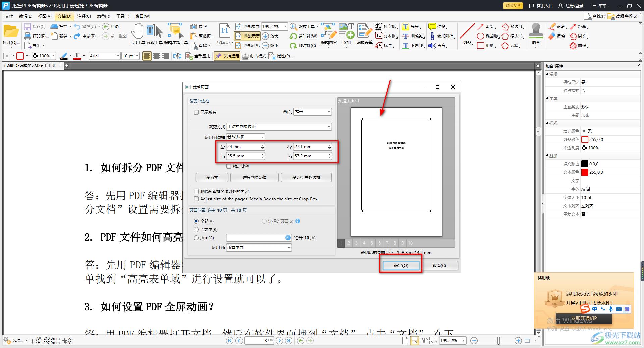This screenshot has height=348, width=644.
Task: Select the sticky Note tool
Action: click(438, 27)
